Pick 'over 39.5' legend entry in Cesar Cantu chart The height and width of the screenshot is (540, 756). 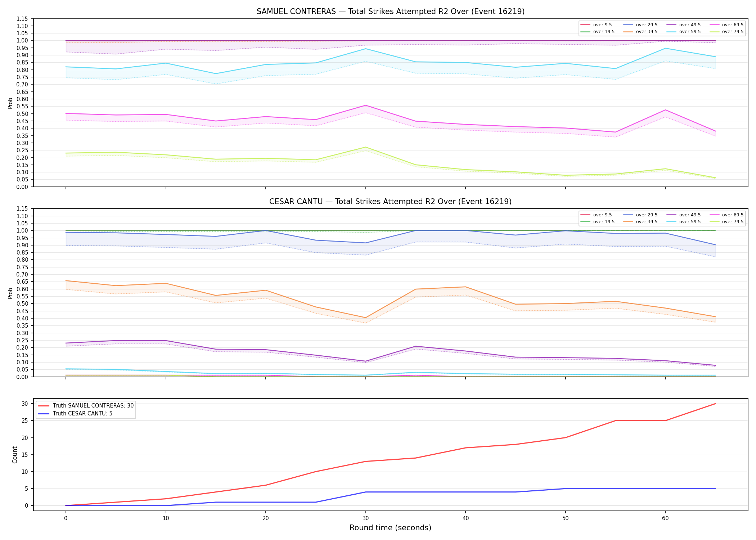640,222
